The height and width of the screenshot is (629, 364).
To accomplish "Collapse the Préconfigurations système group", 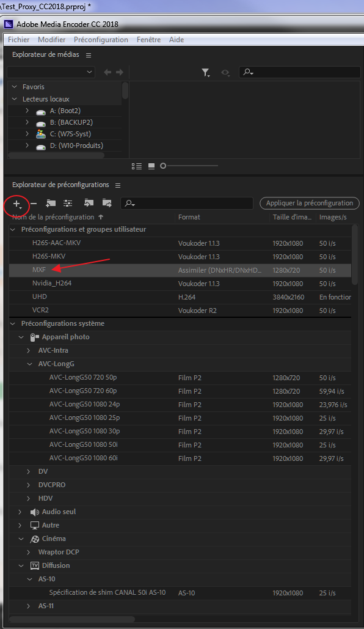I will [x=13, y=324].
